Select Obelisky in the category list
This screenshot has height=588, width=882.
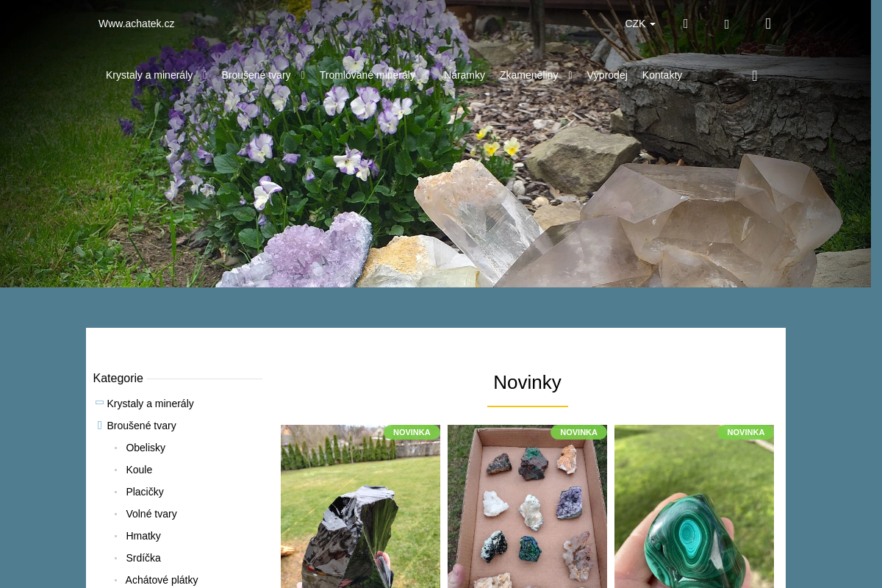146,448
